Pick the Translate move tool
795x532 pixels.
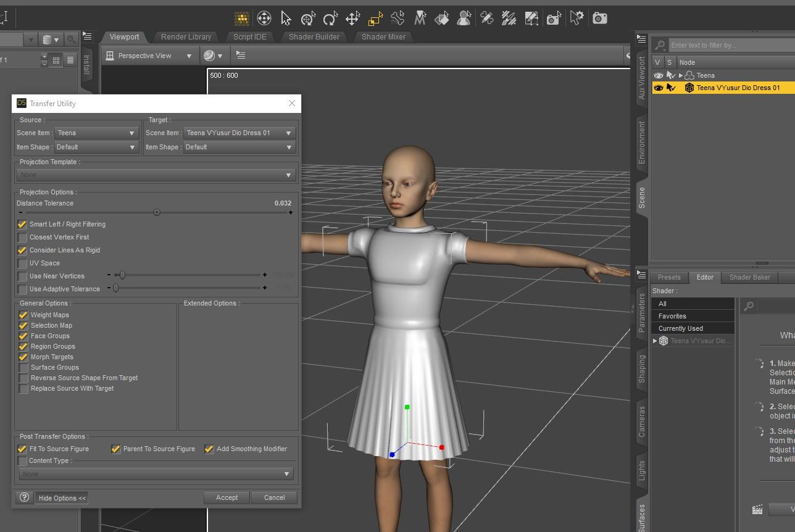tap(352, 19)
